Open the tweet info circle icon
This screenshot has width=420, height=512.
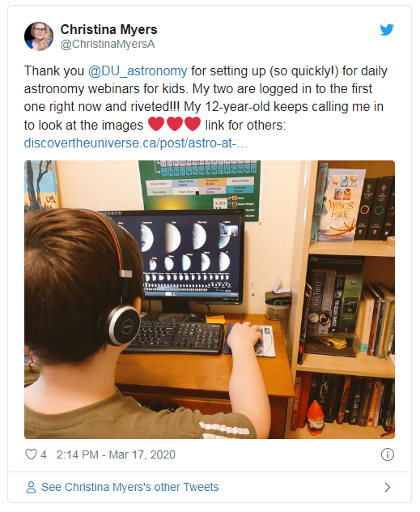tap(388, 454)
